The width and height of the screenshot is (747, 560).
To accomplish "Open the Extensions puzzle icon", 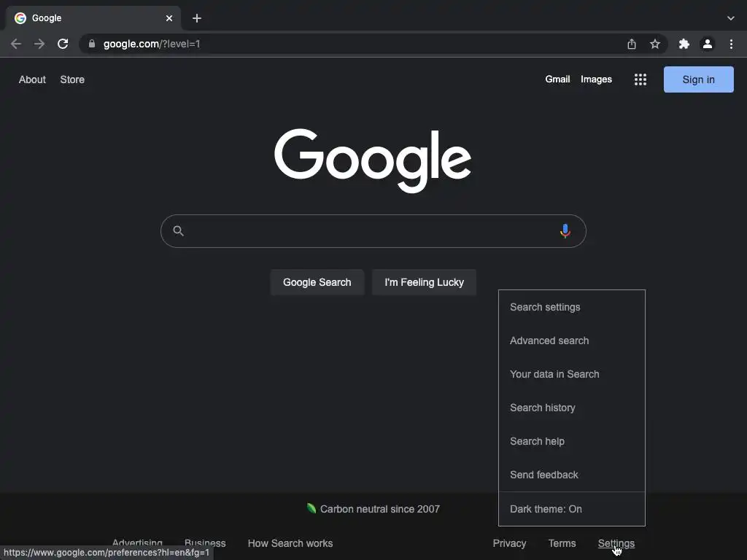I will [x=684, y=44].
